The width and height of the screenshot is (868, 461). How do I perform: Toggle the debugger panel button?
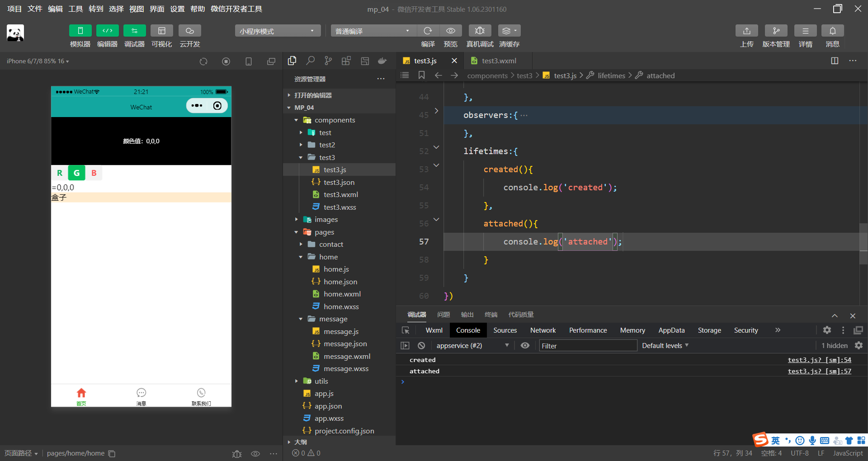click(x=134, y=31)
